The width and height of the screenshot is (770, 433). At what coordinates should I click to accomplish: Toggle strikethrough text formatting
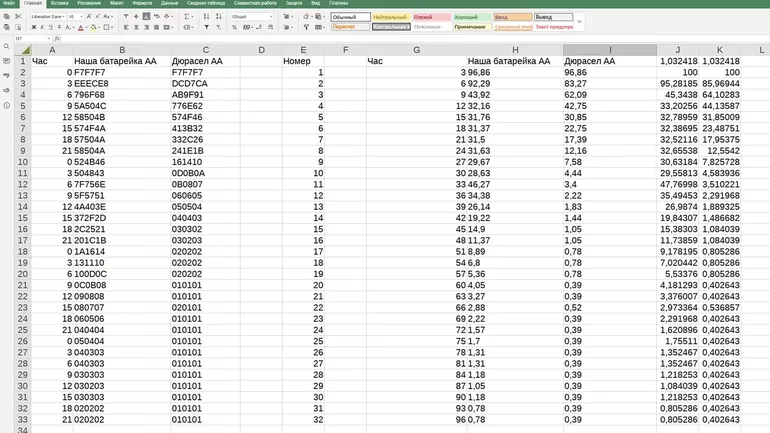[x=59, y=27]
